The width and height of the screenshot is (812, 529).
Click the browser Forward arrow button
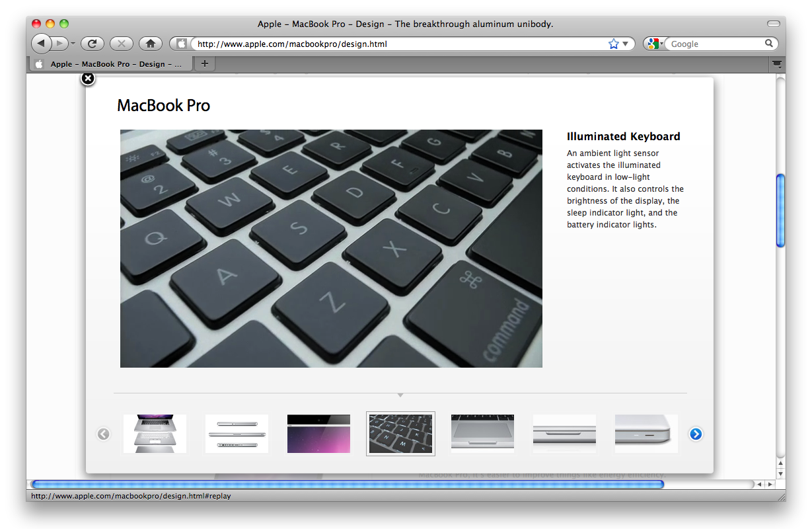pyautogui.click(x=59, y=44)
